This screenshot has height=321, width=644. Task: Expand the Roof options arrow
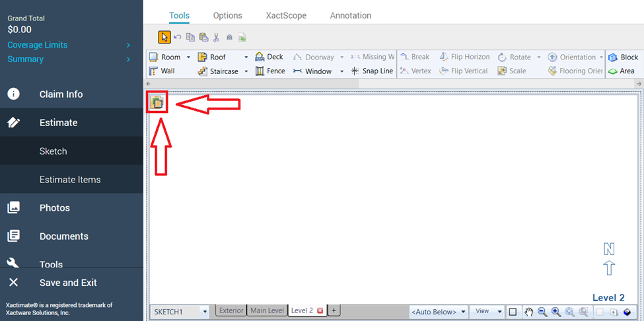(246, 57)
